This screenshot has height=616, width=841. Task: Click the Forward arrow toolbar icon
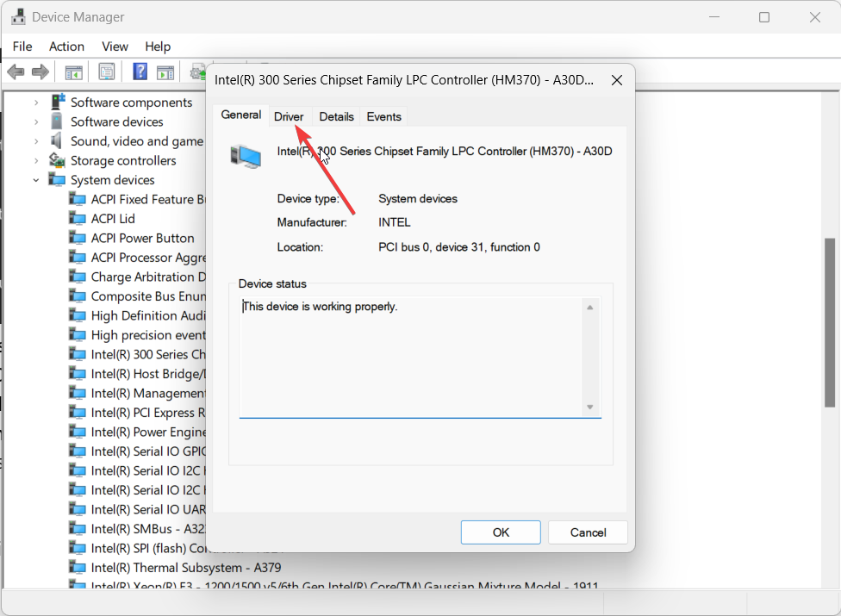(40, 72)
